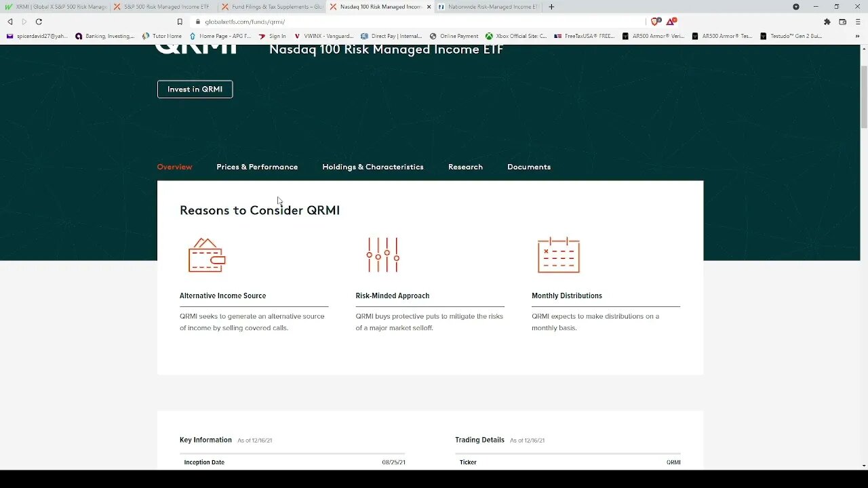868x488 pixels.
Task: Open the AR500 Armor Veri... bookmark
Action: (x=653, y=36)
